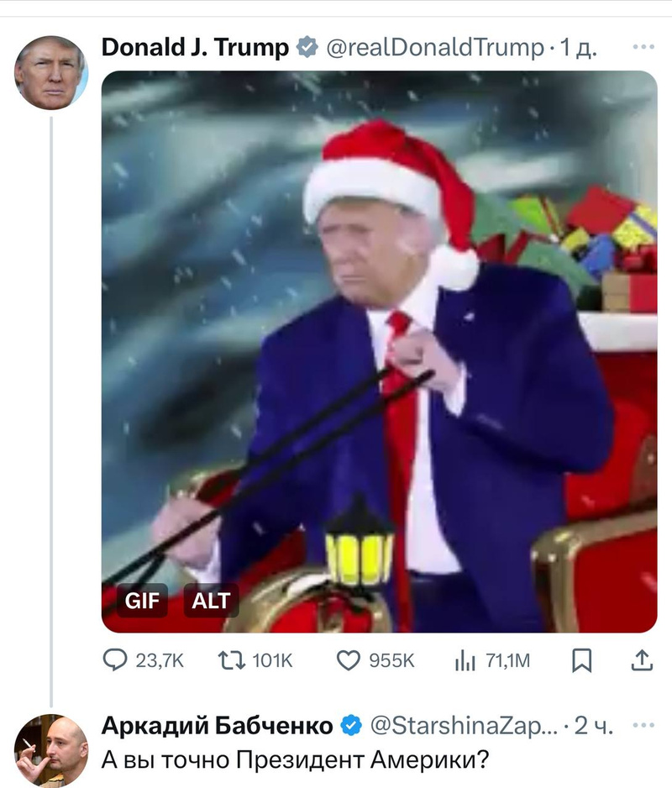This screenshot has width=672, height=788.
Task: Click the "2 ч." reply timestamp
Action: [x=595, y=725]
